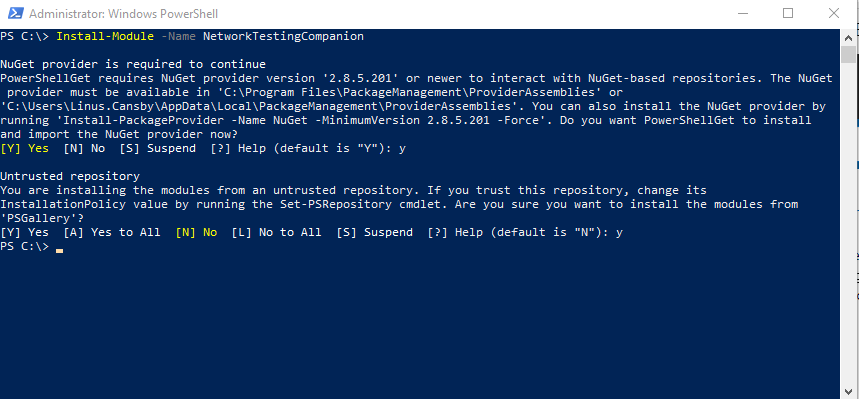Image resolution: width=859 pixels, height=399 pixels.
Task: Close the Administrator PowerShell window
Action: pos(834,14)
